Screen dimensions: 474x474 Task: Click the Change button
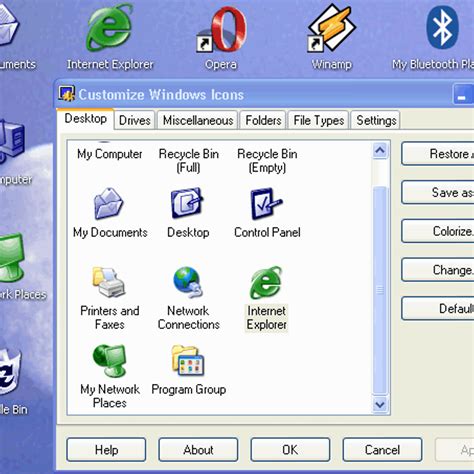[x=438, y=270]
